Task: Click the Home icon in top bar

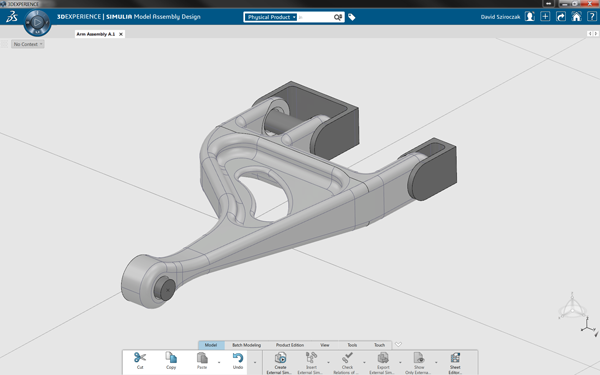Action: 576,16
